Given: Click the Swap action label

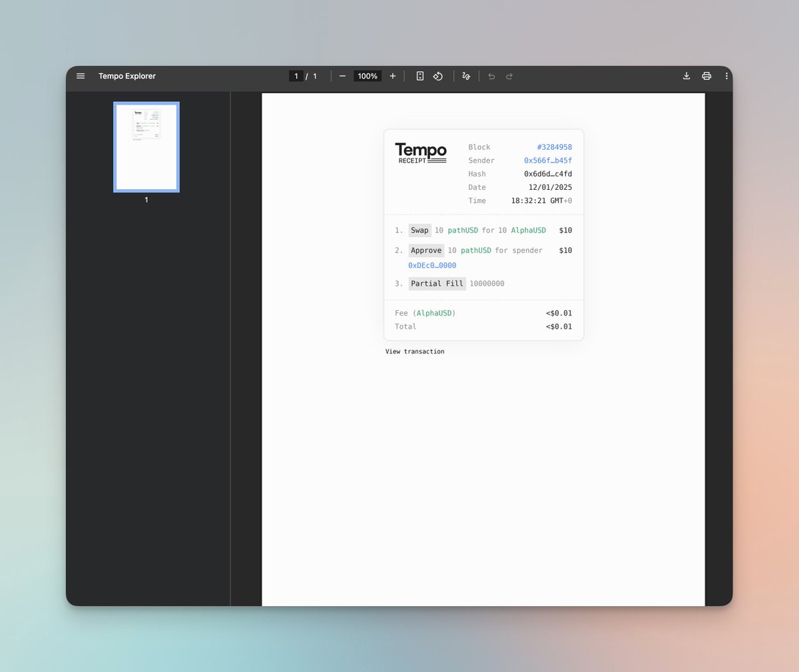Looking at the screenshot, I should [x=419, y=230].
